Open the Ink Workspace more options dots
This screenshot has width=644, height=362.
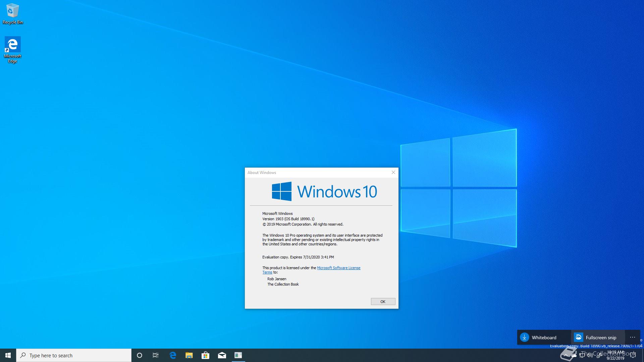[x=633, y=337]
